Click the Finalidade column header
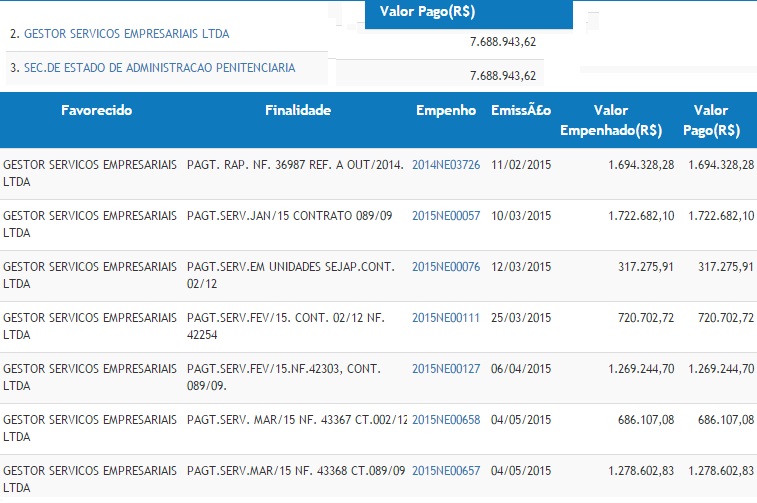 click(298, 111)
